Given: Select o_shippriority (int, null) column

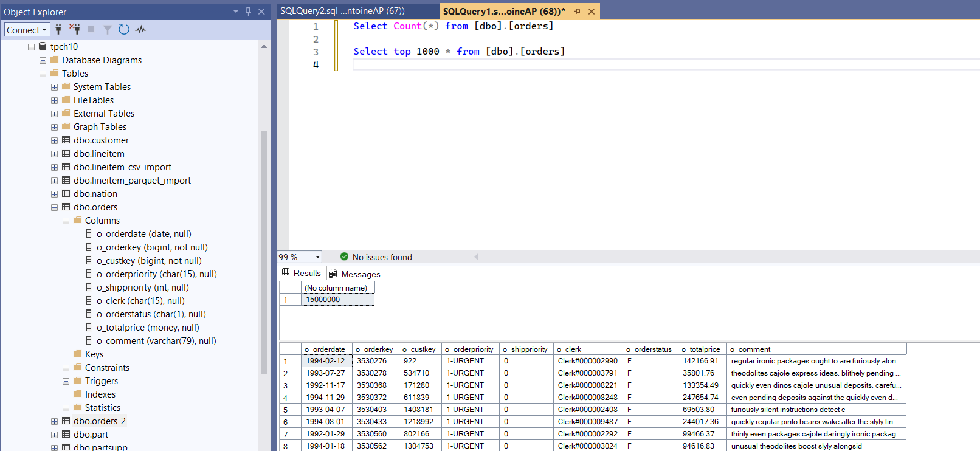Looking at the screenshot, I should [142, 287].
